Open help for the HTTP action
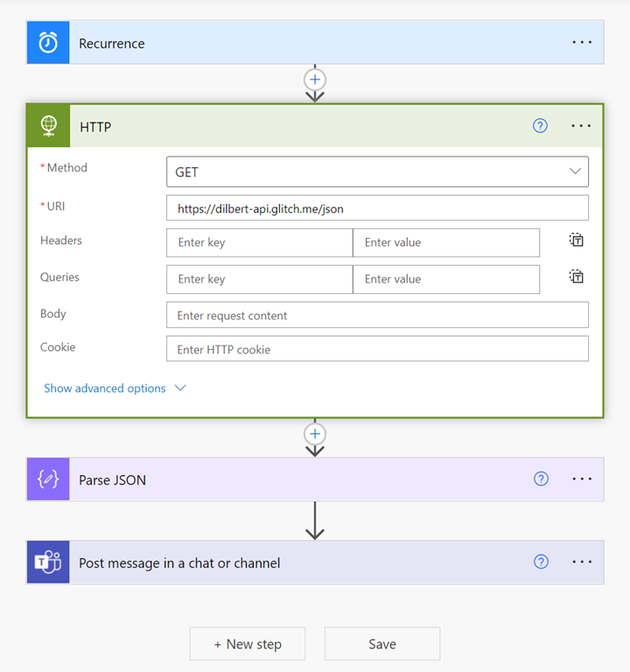The width and height of the screenshot is (630, 672). (x=540, y=126)
